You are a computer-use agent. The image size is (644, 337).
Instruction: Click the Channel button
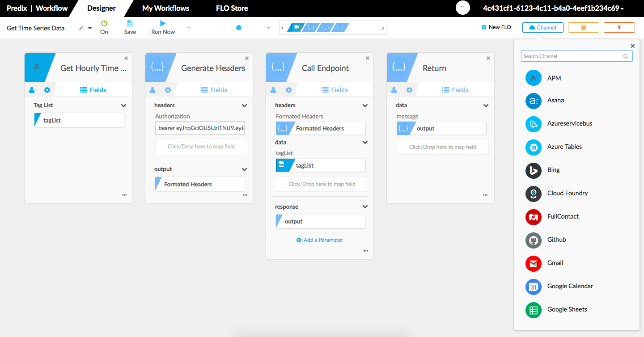click(x=542, y=28)
